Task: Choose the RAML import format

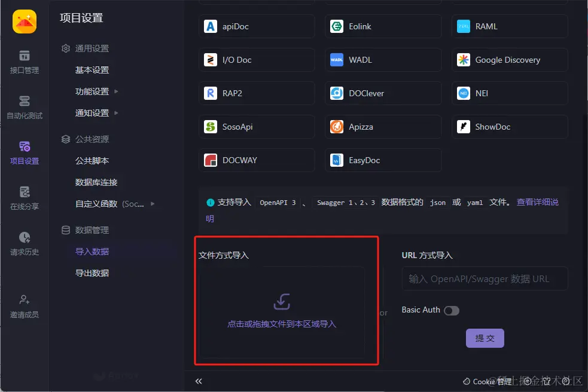Action: tap(510, 26)
